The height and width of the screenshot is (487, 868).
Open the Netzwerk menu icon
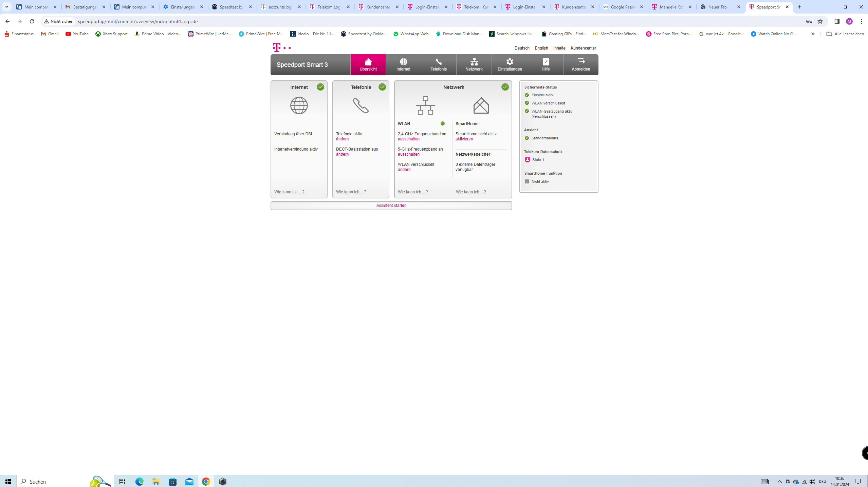pos(474,62)
